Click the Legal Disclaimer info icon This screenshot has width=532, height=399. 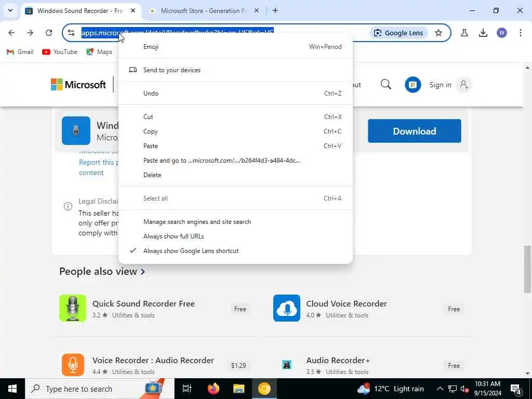(x=68, y=206)
